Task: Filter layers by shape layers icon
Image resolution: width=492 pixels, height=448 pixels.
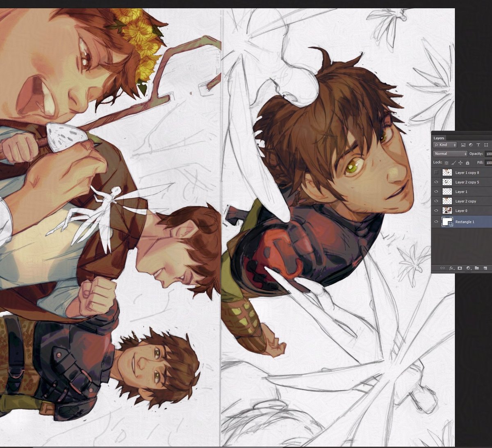Action: (486, 145)
